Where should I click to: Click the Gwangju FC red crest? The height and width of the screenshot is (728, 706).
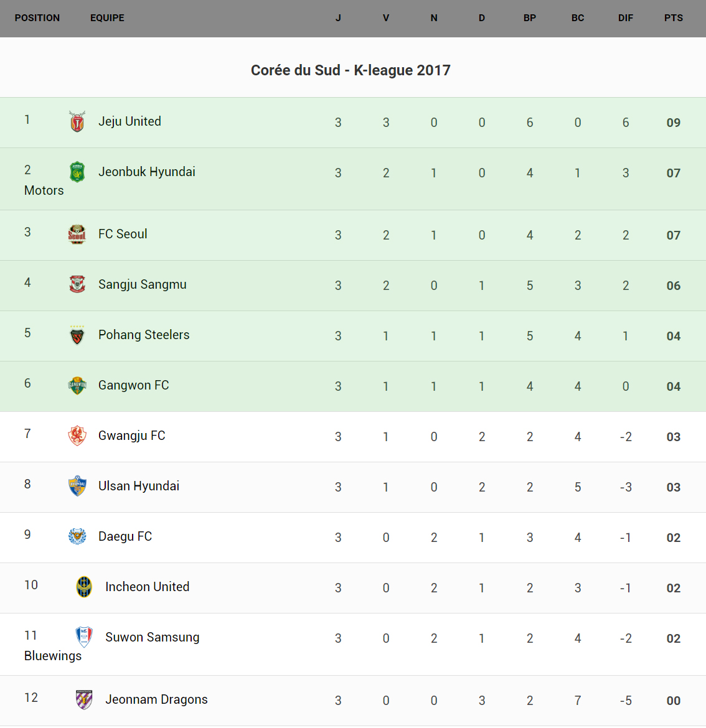pos(77,436)
